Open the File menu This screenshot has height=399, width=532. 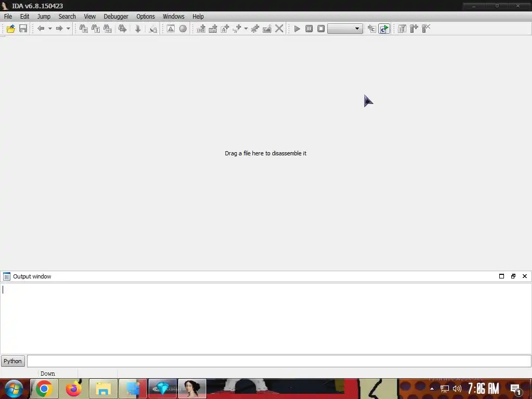(8, 16)
